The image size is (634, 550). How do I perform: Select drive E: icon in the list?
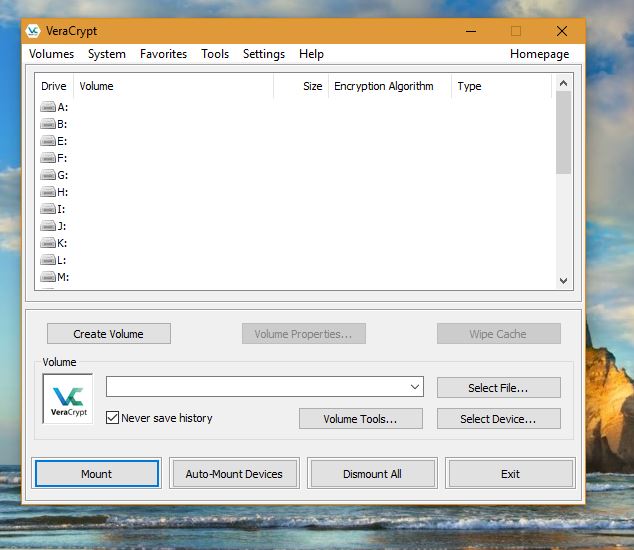coord(48,141)
